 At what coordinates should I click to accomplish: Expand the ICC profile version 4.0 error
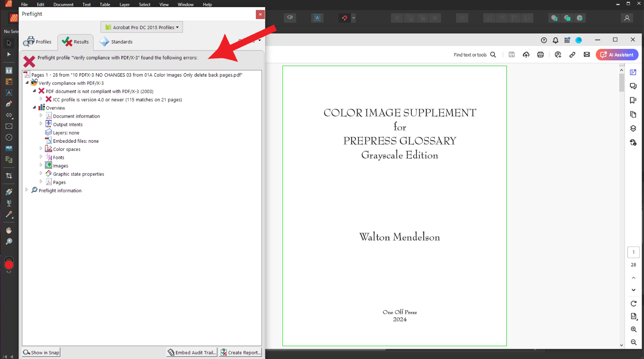click(41, 99)
